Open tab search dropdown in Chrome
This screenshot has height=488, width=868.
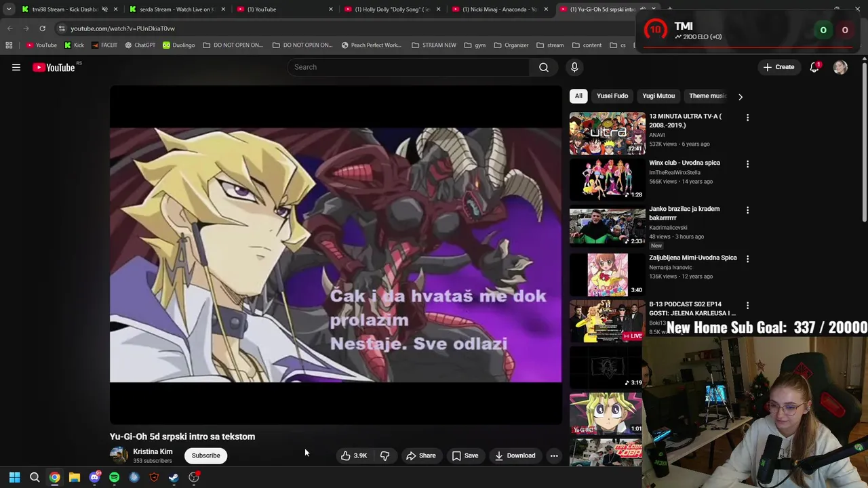click(9, 9)
